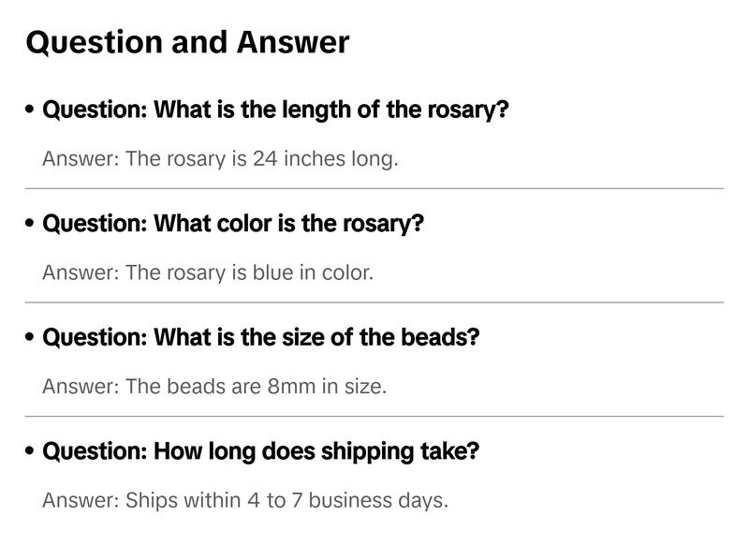Click the "Answer:" label under the length question
Image resolution: width=749 pixels, height=560 pixels.
tap(81, 158)
